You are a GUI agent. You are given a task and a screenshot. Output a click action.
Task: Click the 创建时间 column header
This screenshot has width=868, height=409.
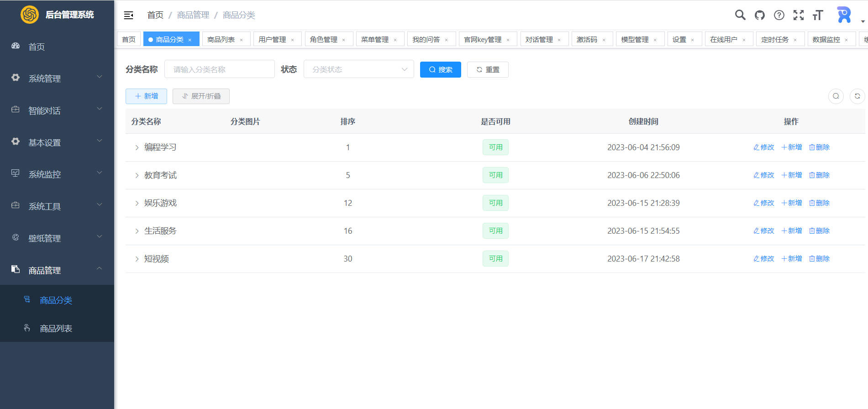point(643,121)
